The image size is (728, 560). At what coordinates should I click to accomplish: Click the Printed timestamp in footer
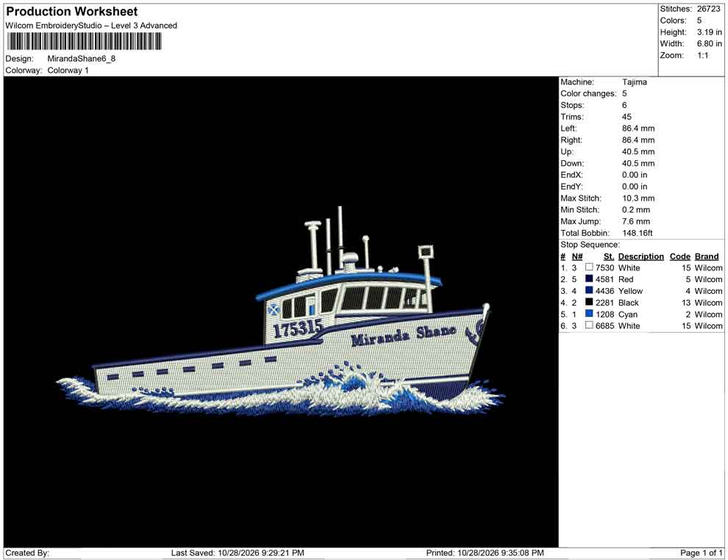(x=485, y=553)
